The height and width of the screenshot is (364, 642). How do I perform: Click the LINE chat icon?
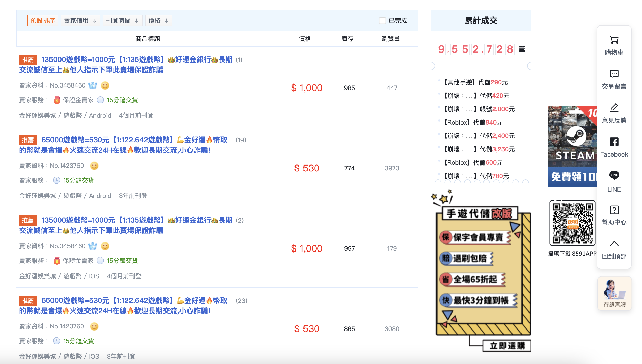coord(614,176)
